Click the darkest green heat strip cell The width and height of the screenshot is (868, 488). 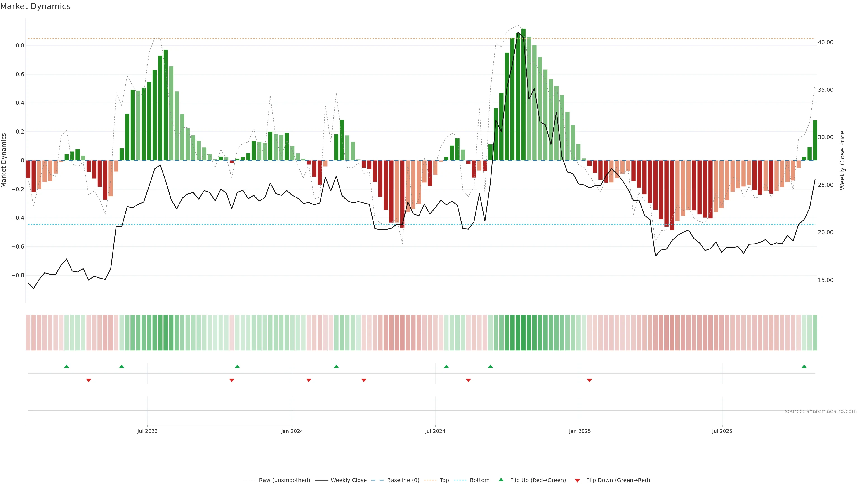(x=523, y=333)
